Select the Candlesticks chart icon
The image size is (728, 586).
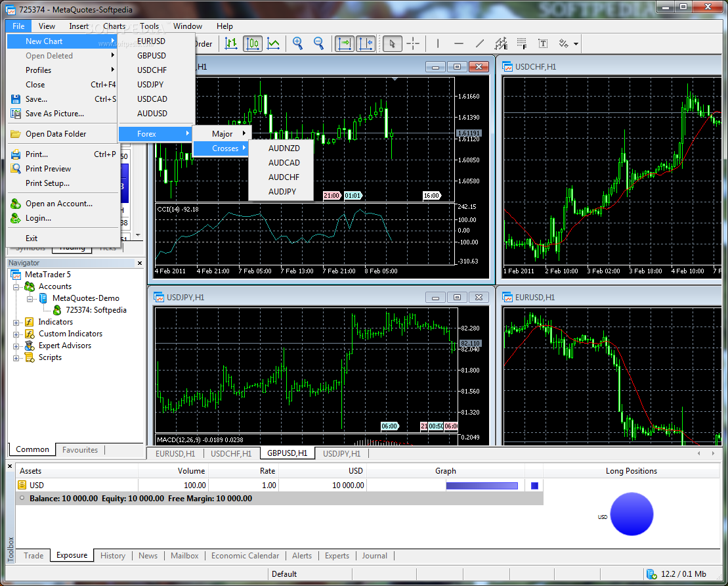point(253,43)
